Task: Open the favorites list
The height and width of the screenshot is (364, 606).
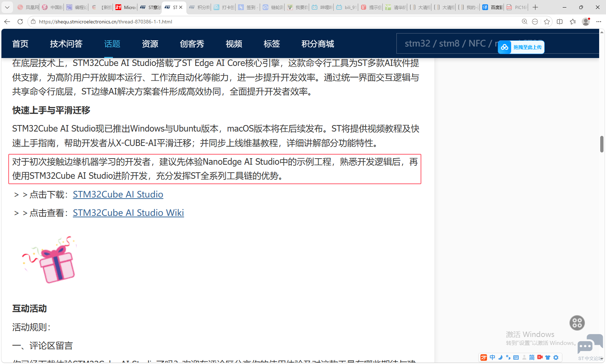Action: (573, 22)
